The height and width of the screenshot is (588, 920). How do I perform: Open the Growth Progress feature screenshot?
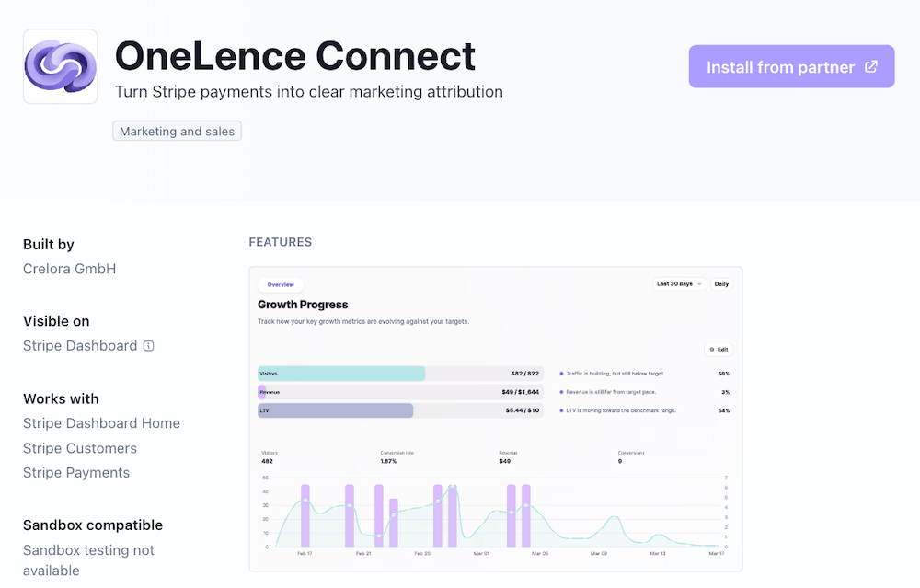point(496,419)
